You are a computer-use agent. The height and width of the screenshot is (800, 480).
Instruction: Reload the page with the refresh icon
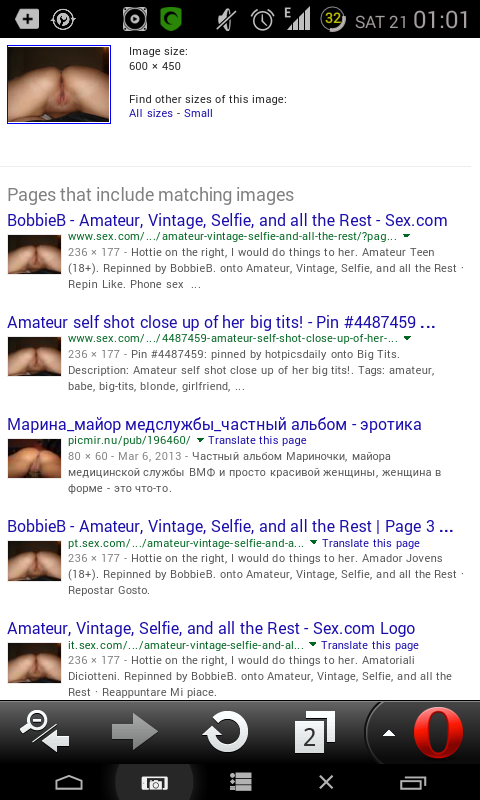pyautogui.click(x=225, y=733)
